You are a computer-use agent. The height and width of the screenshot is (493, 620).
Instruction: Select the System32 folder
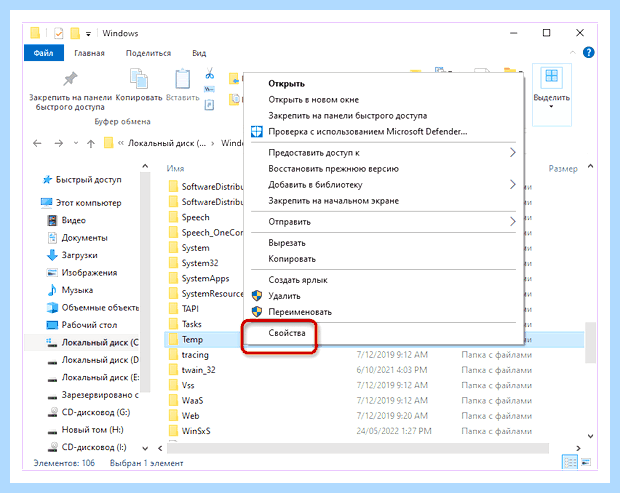click(200, 263)
